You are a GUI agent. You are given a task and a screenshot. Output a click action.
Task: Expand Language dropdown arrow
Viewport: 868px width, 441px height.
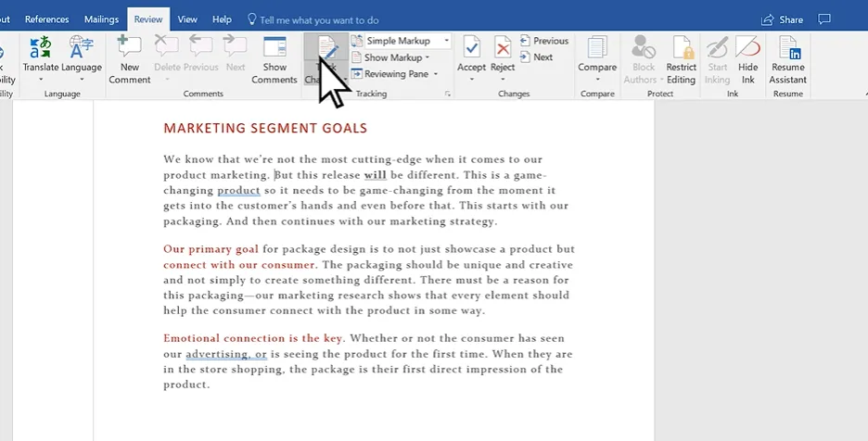tap(82, 80)
